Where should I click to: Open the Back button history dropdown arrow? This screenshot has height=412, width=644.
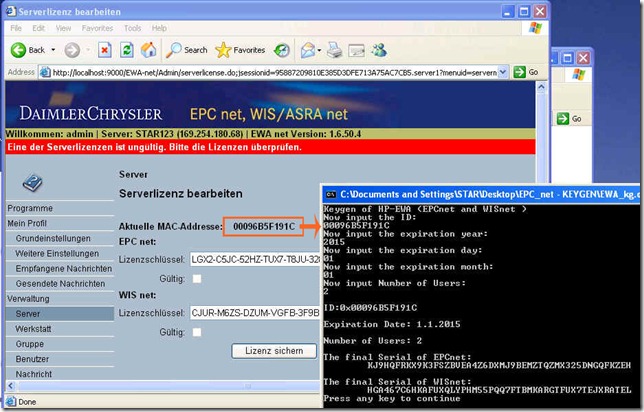point(53,50)
